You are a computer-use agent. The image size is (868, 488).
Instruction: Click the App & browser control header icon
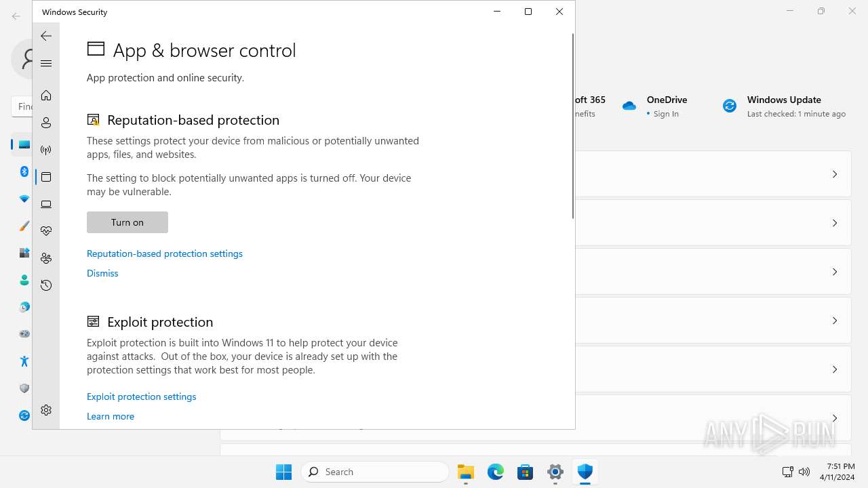[96, 49]
